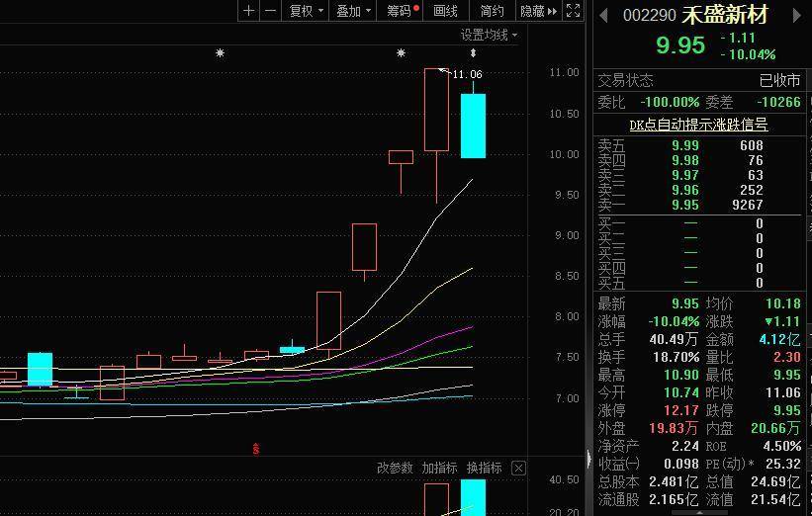Close the indicator sub-panel with X icon
Screen dimensions: 812x516
coord(518,468)
